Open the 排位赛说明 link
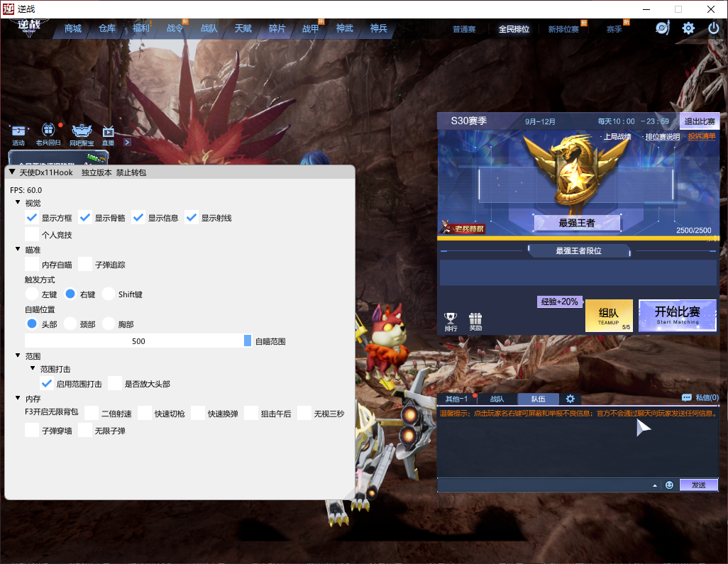Viewport: 728px width, 564px height. point(661,137)
